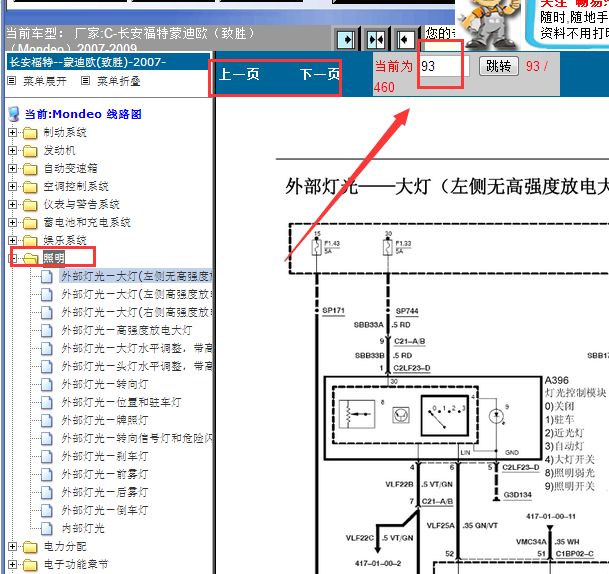The image size is (609, 574).
Task: Click the folder icon for 电力分配
Action: pyautogui.click(x=30, y=547)
